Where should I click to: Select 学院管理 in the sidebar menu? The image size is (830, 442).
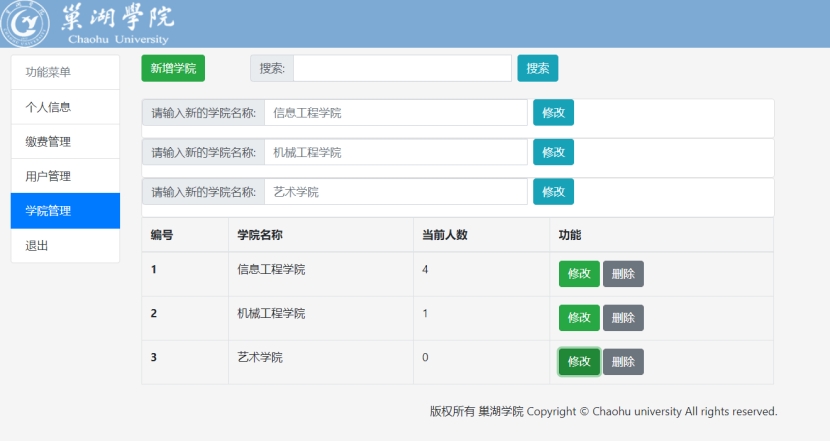click(x=65, y=211)
